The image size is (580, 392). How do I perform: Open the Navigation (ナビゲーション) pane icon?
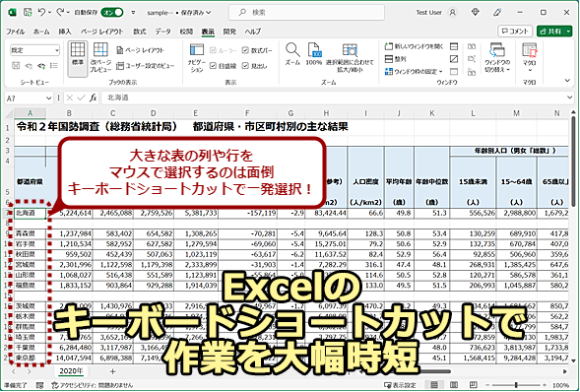click(x=197, y=58)
